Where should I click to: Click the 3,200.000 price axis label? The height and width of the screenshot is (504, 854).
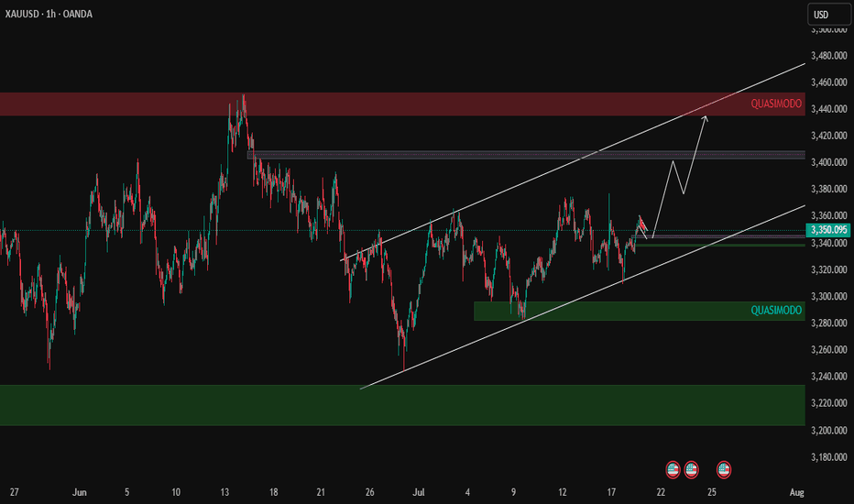(829, 431)
